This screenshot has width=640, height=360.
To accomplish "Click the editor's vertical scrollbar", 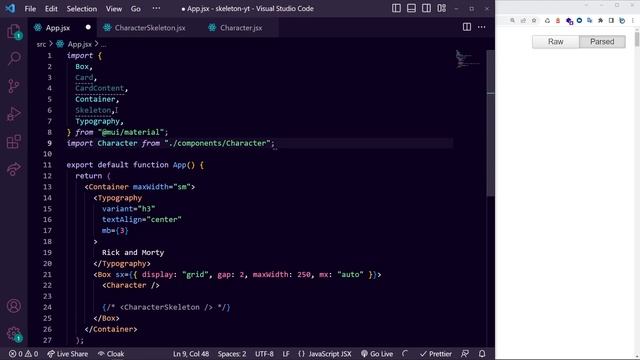I will point(491,122).
